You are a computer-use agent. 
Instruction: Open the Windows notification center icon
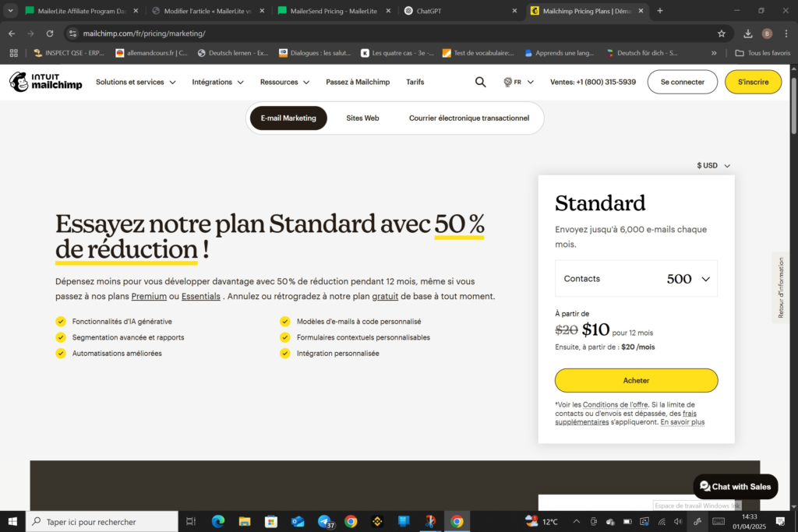point(780,521)
